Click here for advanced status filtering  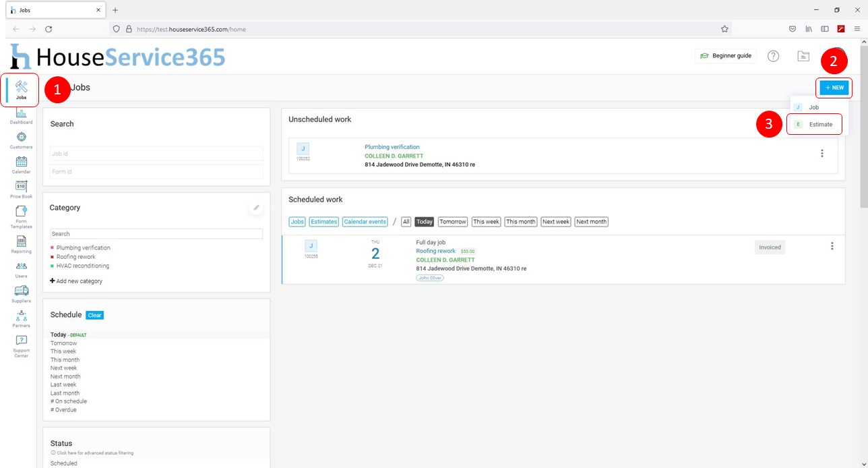[92, 453]
